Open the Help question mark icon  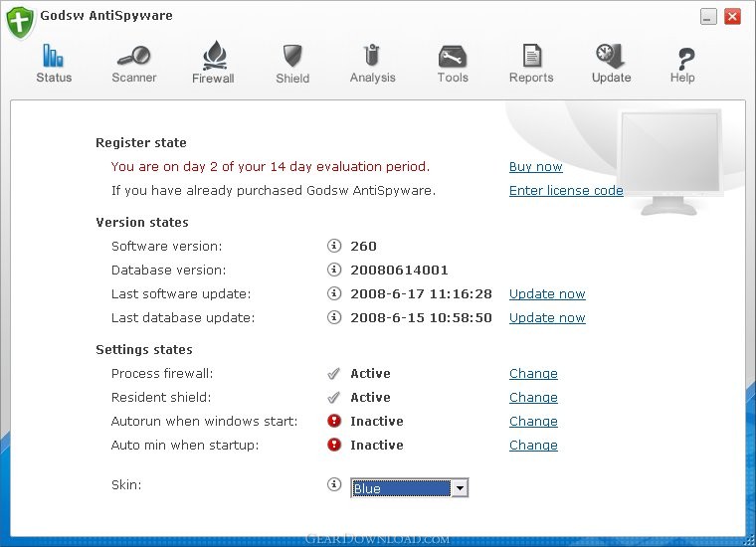(x=685, y=59)
